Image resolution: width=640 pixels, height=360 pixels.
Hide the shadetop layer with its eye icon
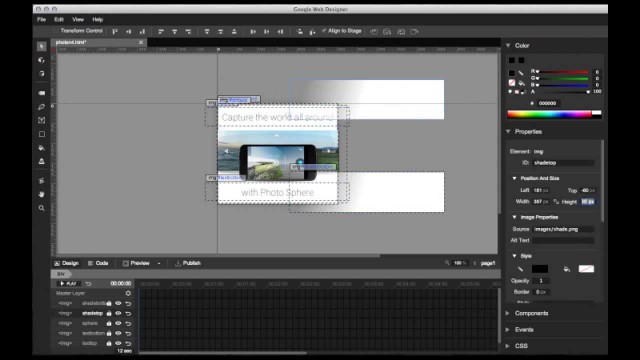tap(118, 313)
